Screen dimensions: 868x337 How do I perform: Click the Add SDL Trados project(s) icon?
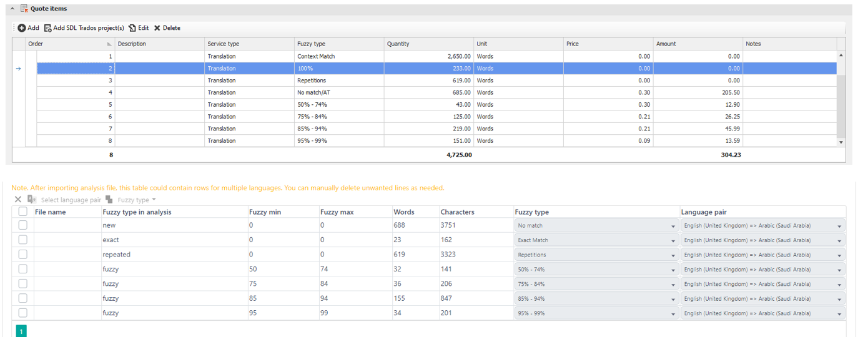pos(47,28)
